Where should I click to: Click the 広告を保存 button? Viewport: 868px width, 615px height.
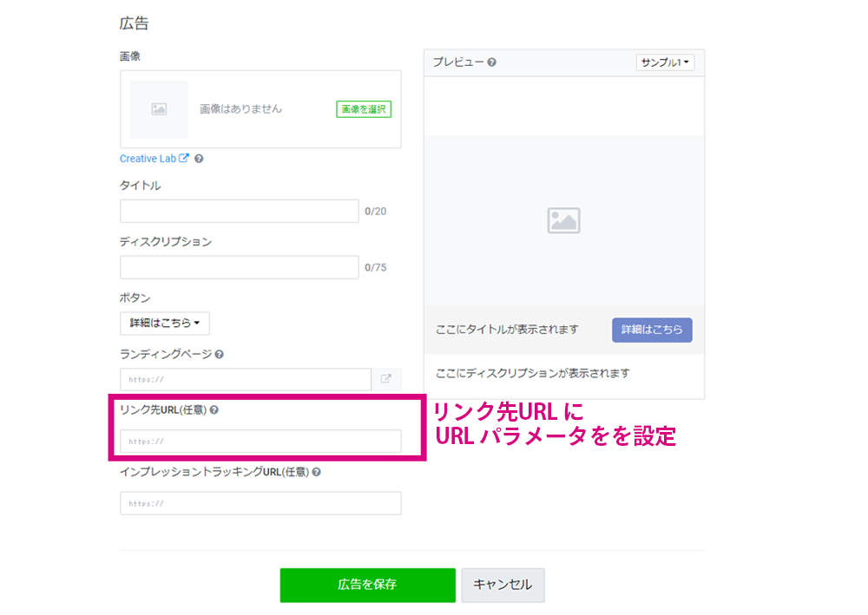[x=367, y=585]
